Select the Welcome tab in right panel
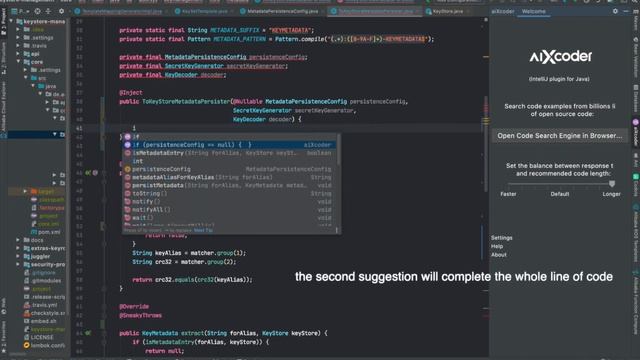Screen dimensions: 640x360 533,11
